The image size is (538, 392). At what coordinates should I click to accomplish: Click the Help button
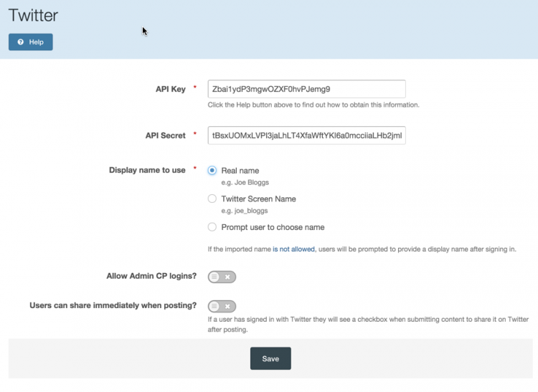click(31, 42)
